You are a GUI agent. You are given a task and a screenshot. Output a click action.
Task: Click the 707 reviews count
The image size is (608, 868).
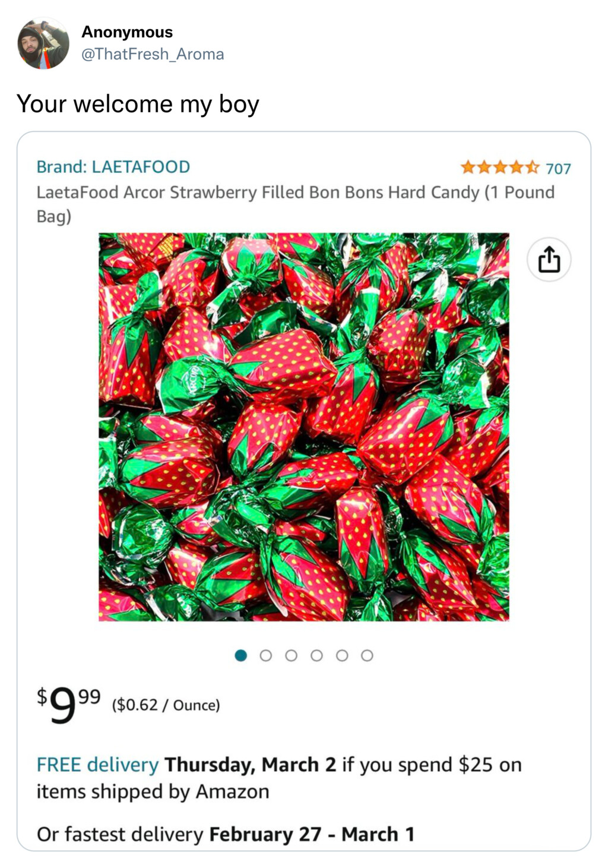tap(560, 168)
